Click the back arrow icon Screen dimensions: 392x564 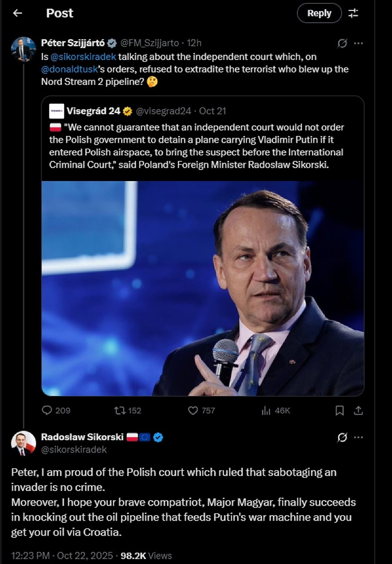coord(17,13)
